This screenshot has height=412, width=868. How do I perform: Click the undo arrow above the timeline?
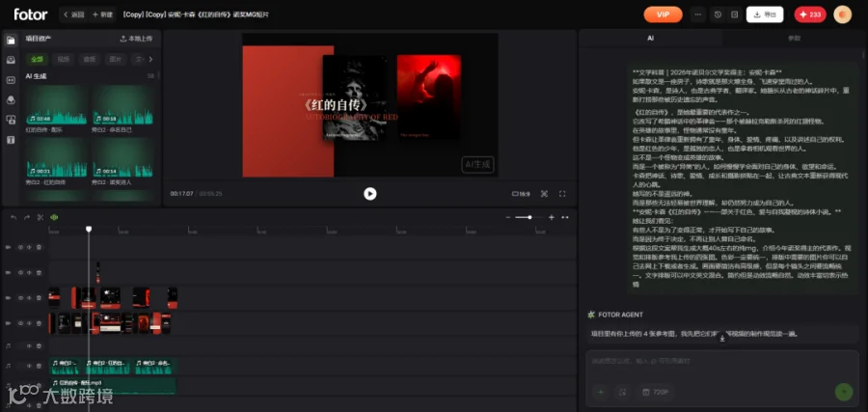(x=14, y=217)
